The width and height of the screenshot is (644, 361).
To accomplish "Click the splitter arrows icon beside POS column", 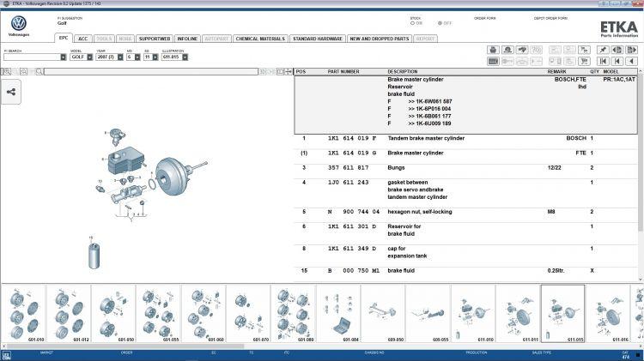I will tap(289, 72).
